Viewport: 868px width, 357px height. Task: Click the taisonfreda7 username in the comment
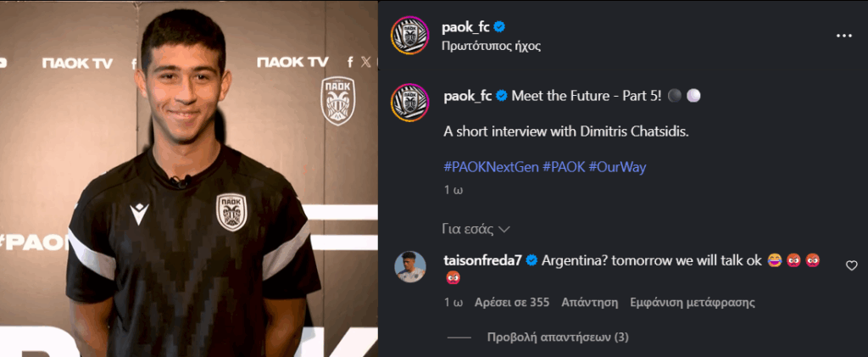[482, 260]
